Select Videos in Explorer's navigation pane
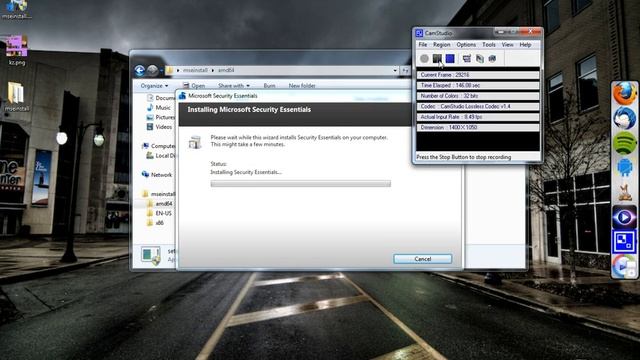The image size is (640, 360). click(x=160, y=127)
